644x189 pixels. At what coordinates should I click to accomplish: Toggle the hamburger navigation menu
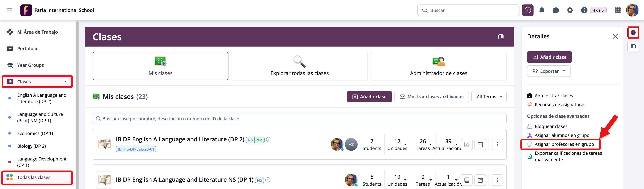point(10,10)
